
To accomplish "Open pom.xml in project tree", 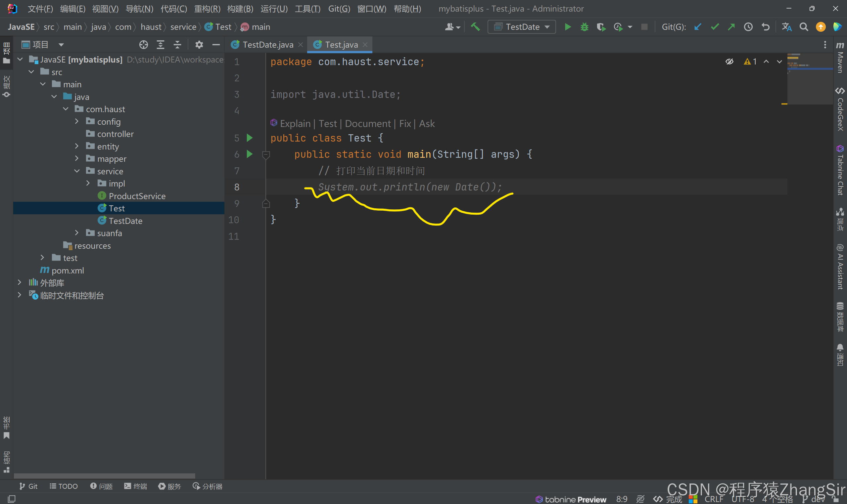I will (x=68, y=270).
